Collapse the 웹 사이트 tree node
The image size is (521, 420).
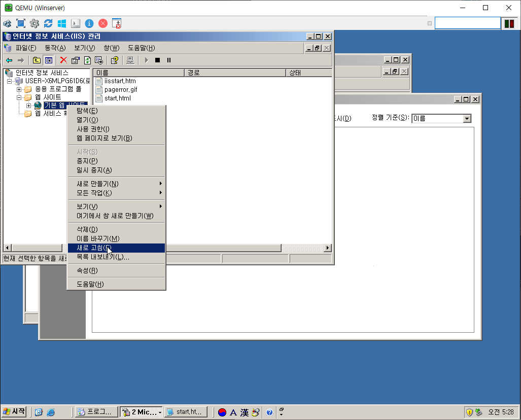[x=19, y=97]
